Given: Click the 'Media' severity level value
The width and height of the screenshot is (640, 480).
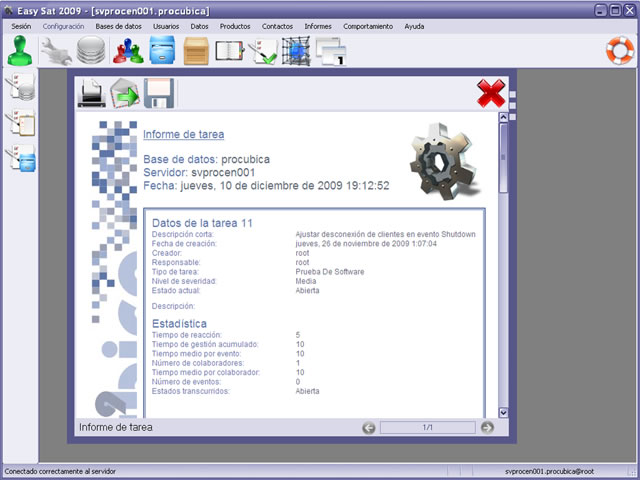Looking at the screenshot, I should pyautogui.click(x=306, y=281).
